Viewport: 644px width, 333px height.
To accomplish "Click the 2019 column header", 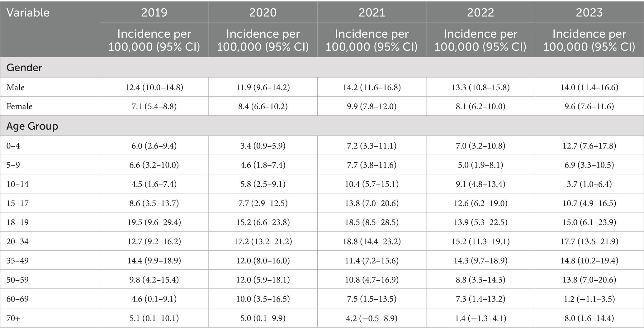I will point(154,12).
